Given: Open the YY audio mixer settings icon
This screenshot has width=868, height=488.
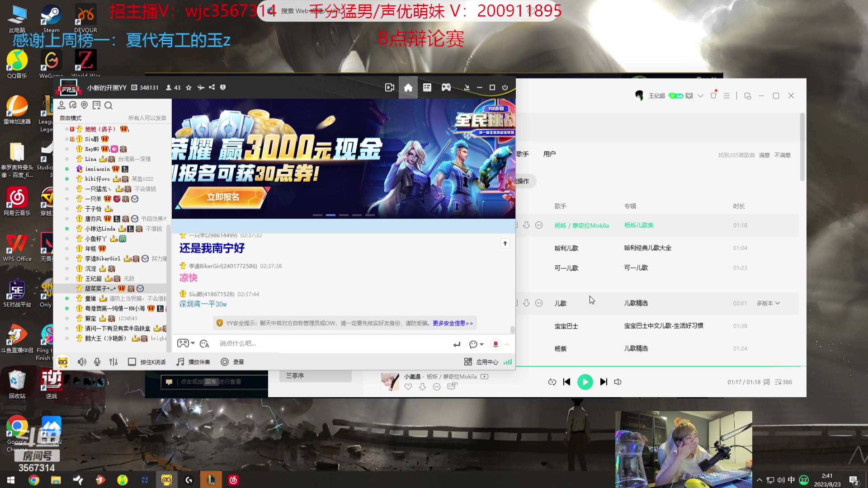Looking at the screenshot, I should (x=113, y=362).
